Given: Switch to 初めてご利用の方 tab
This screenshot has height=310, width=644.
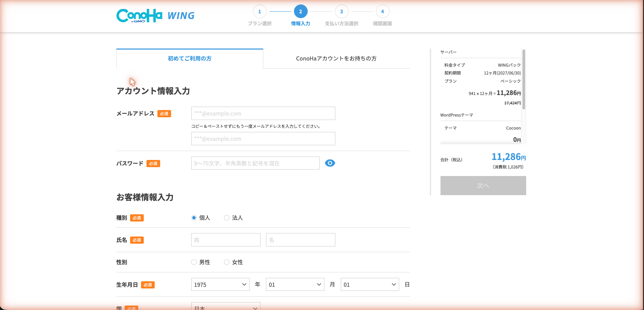Looking at the screenshot, I should tap(190, 58).
